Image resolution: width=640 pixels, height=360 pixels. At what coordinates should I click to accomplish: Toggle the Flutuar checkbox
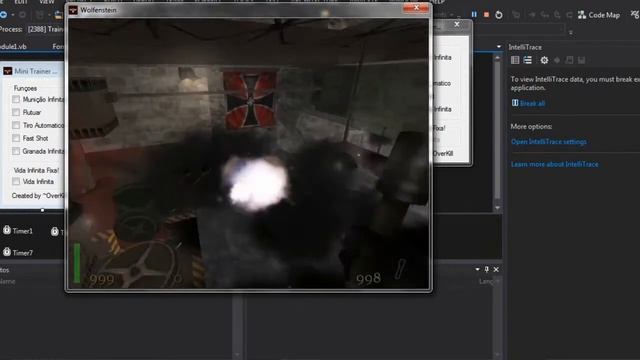pos(16,112)
